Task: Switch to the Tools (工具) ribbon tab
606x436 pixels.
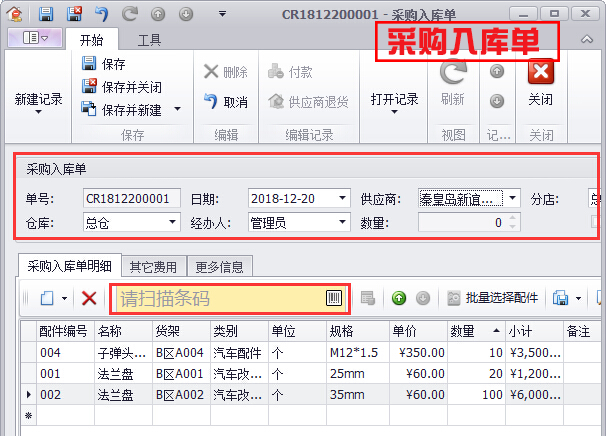Action: click(149, 39)
